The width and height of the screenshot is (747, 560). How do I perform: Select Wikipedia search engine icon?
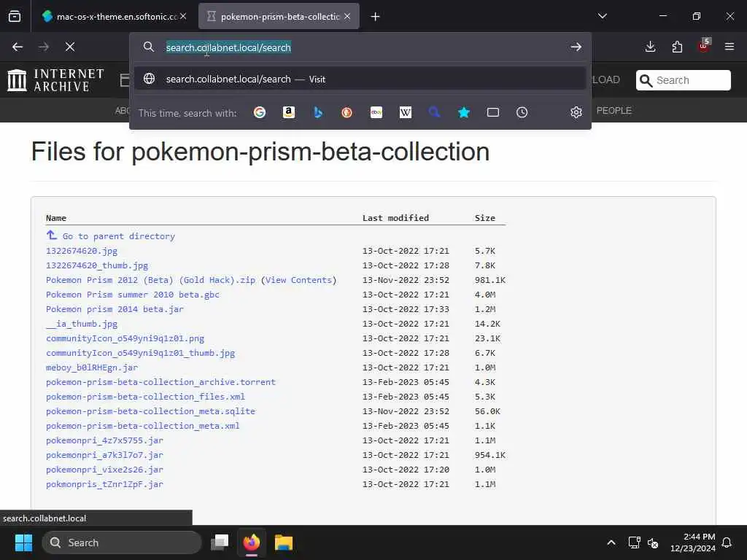pyautogui.click(x=406, y=112)
